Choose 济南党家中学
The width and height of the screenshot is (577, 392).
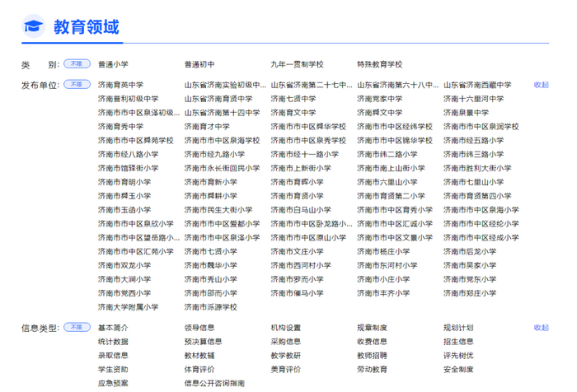(380, 99)
